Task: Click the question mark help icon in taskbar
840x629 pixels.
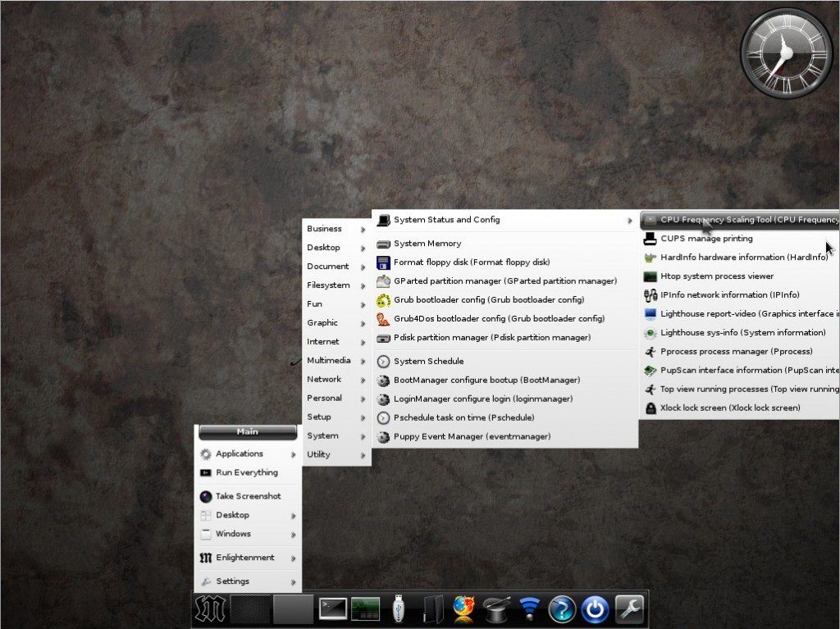Action: (562, 608)
